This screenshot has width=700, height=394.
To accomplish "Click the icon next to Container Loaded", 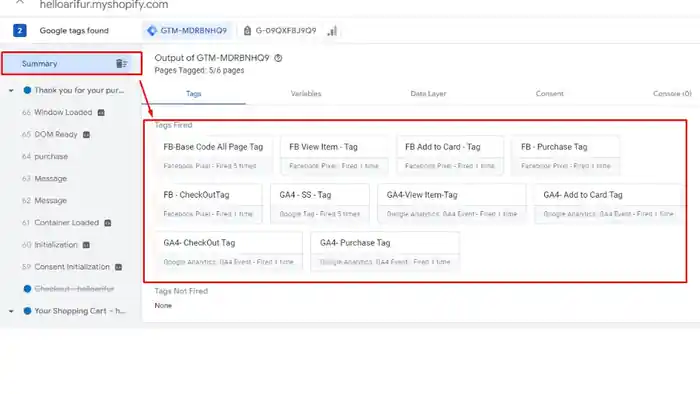I will click(x=108, y=223).
